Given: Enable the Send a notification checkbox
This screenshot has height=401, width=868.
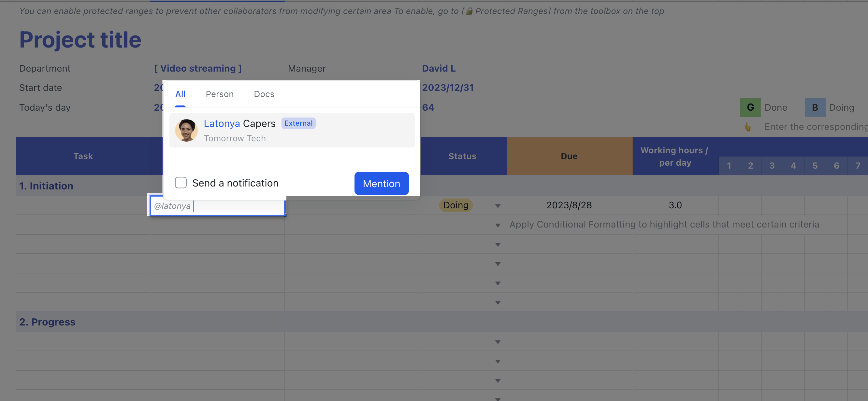Looking at the screenshot, I should coord(181,183).
